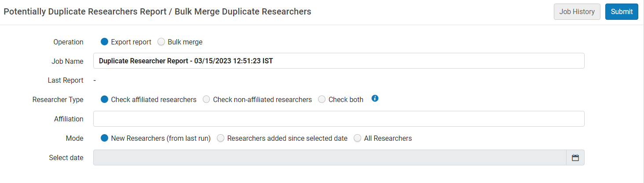The height and width of the screenshot is (183, 644).
Task: Pick New Researchers (from last run) mode
Action: [x=105, y=138]
